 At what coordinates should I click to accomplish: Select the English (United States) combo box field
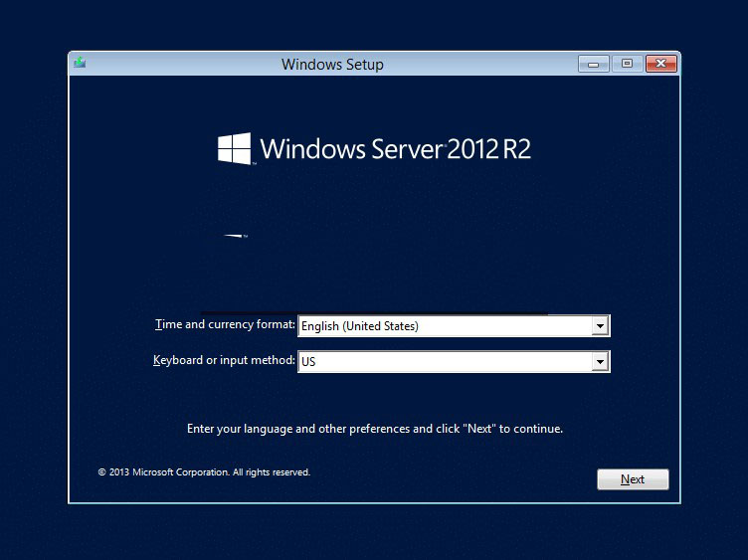click(x=454, y=326)
